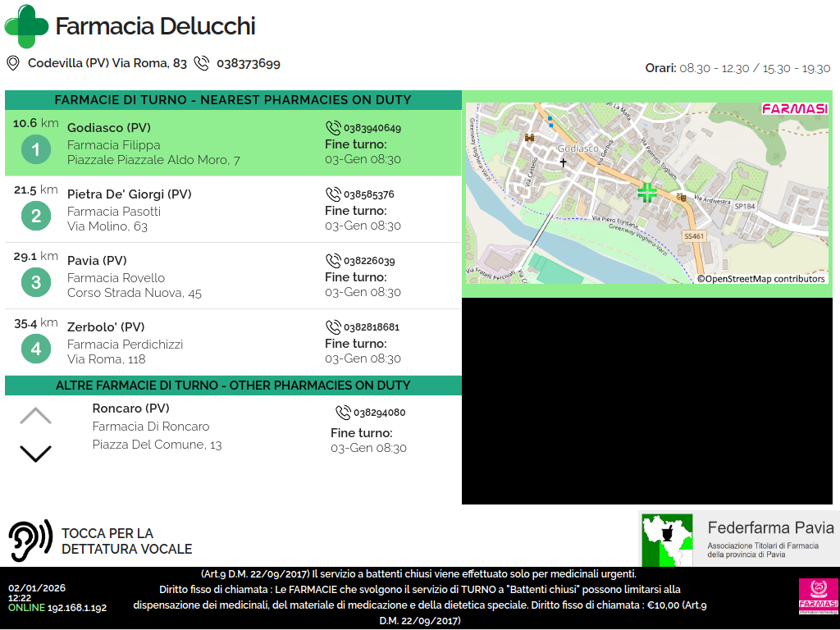Image resolution: width=840 pixels, height=630 pixels.
Task: Select the number 1 circle for Godiasco
Action: 35,150
